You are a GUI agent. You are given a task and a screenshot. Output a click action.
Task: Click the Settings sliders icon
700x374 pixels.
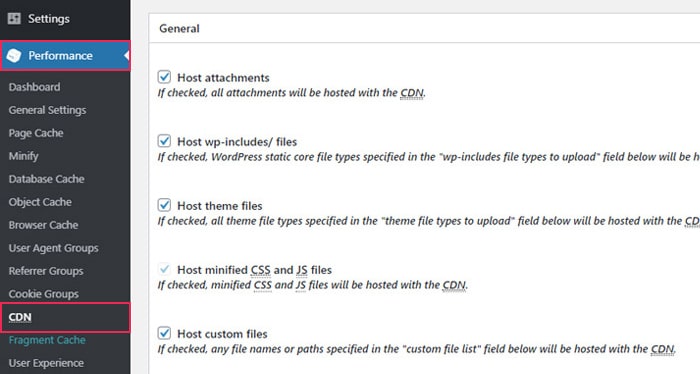tap(14, 19)
